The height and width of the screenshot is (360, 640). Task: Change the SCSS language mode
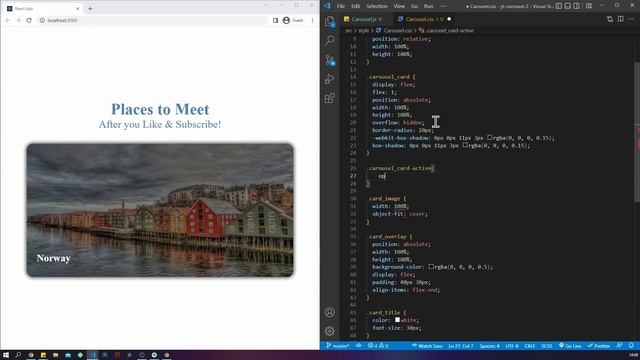point(547,346)
